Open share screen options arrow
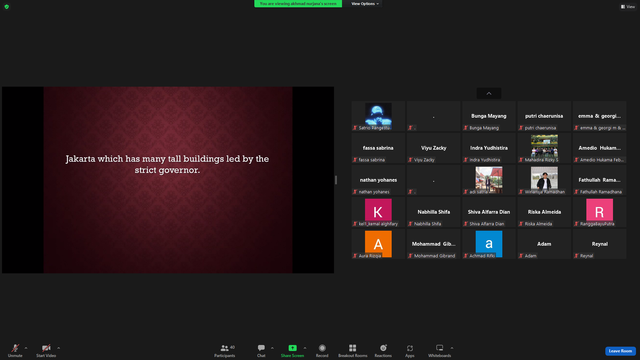 pos(305,348)
